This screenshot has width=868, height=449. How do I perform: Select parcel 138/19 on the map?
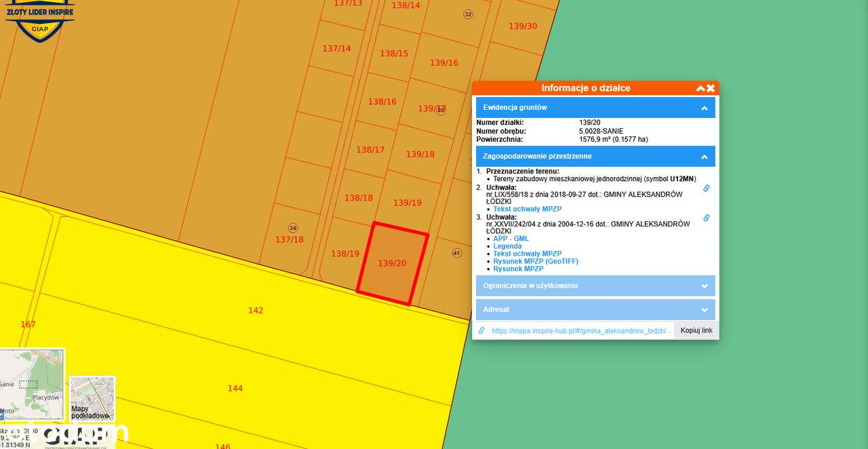coord(344,254)
